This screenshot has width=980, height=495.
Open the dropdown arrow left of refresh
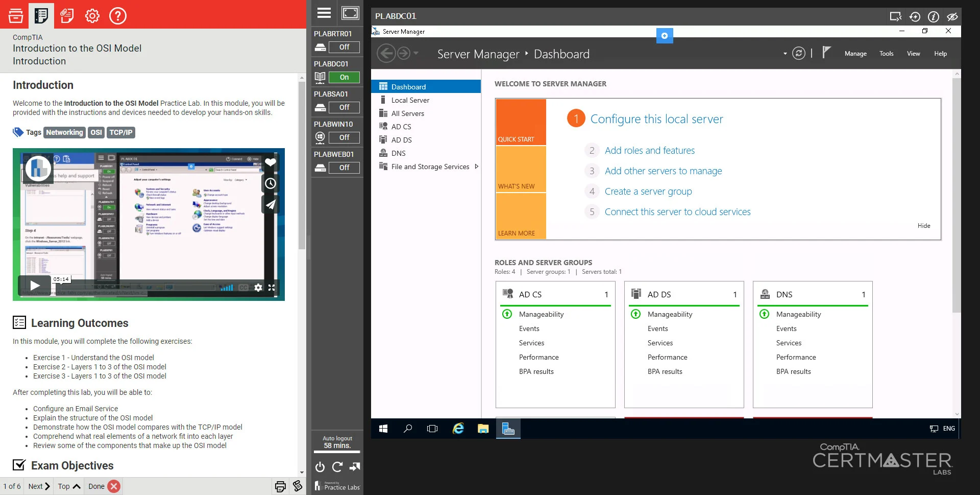click(x=785, y=54)
